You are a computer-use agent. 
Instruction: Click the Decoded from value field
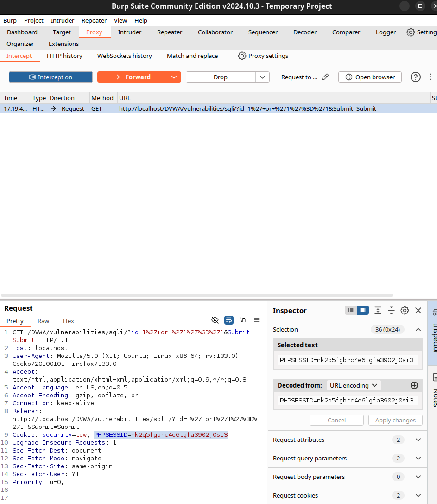point(348,400)
